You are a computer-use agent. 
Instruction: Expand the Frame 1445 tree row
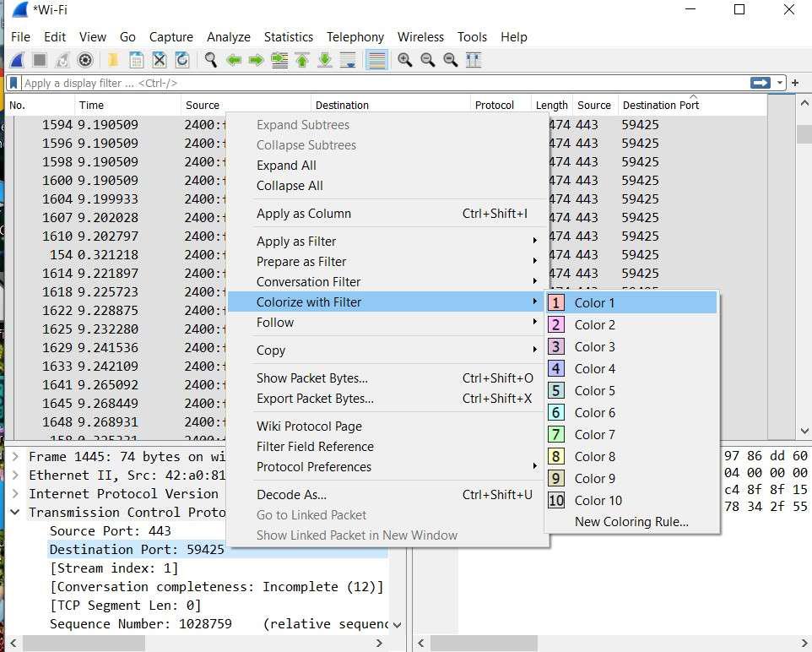(15, 457)
